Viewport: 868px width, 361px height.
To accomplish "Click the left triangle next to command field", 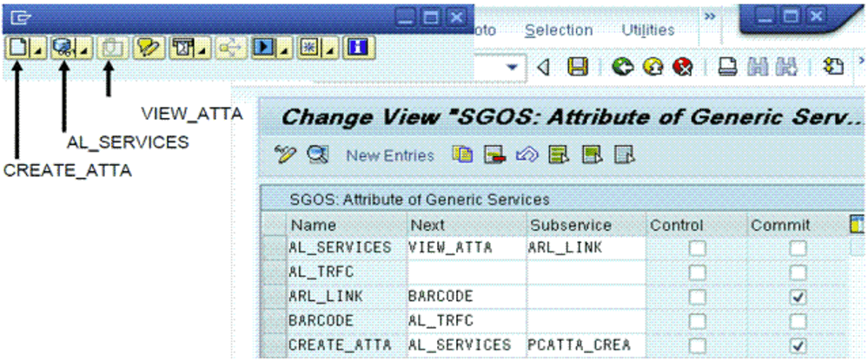I will point(543,68).
